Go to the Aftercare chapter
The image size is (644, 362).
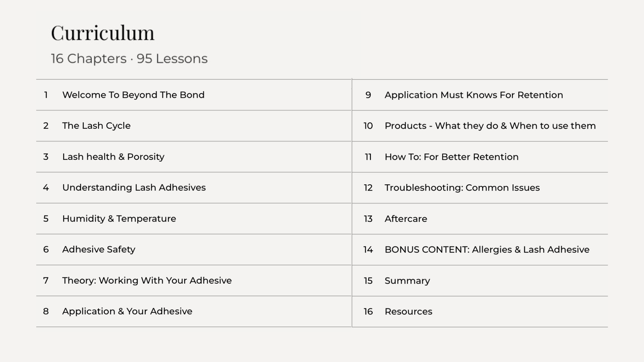tap(406, 219)
